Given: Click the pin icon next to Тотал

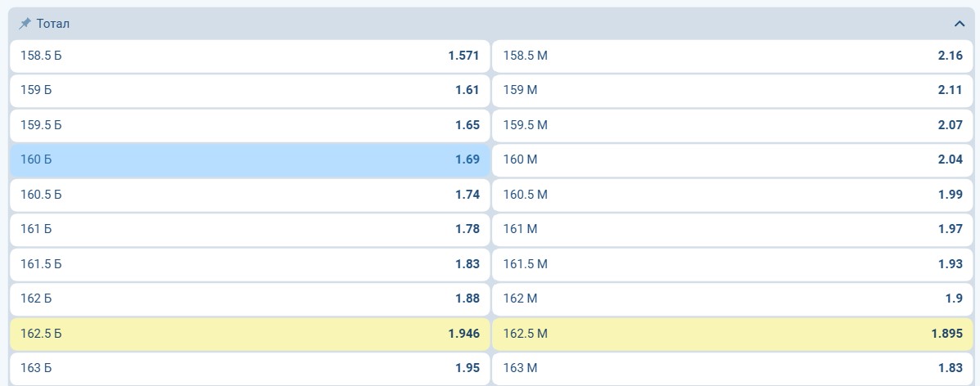Looking at the screenshot, I should pyautogui.click(x=25, y=24).
